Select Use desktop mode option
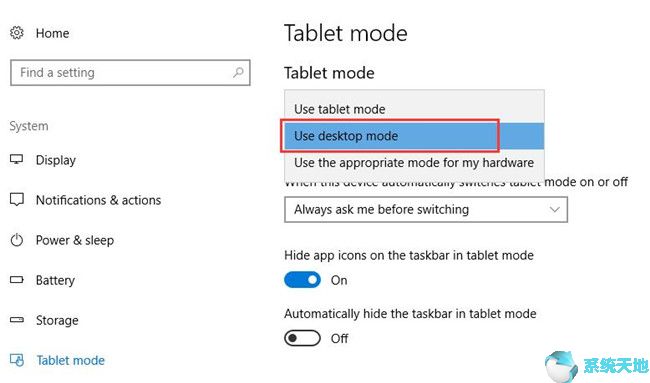650x383 pixels. 414,136
